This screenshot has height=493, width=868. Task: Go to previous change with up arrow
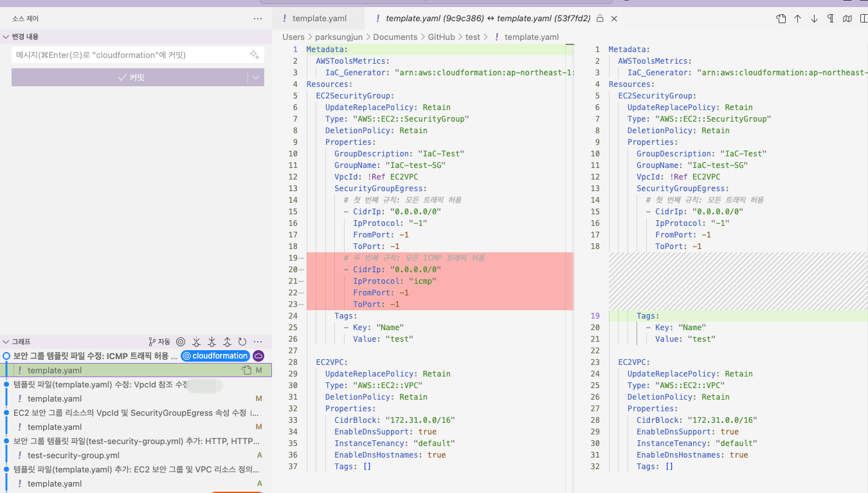click(x=797, y=19)
